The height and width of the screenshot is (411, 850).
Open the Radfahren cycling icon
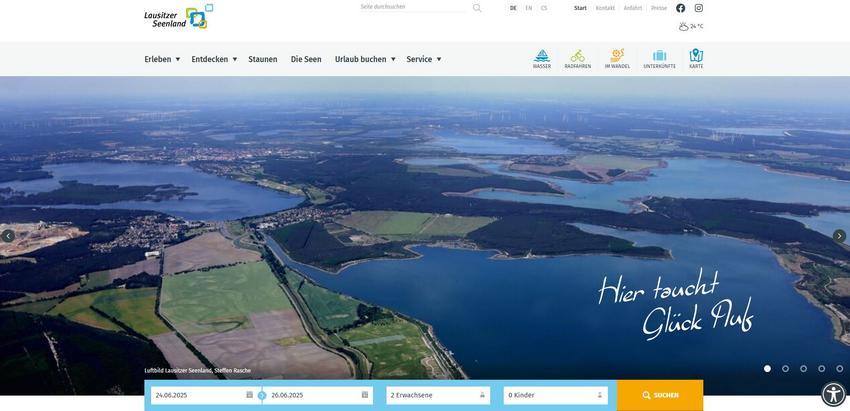(x=577, y=58)
